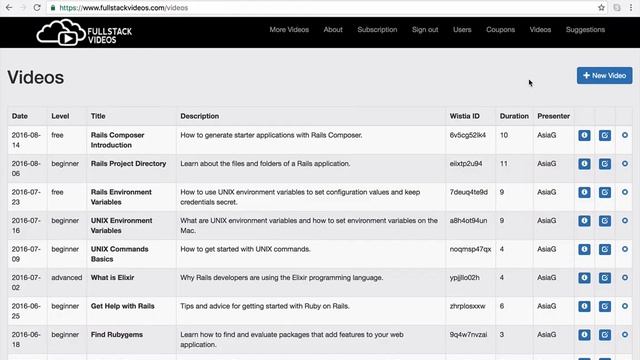Screen dimensions: 640x360
Task: Open info for What is Elixir video
Action: (584, 278)
